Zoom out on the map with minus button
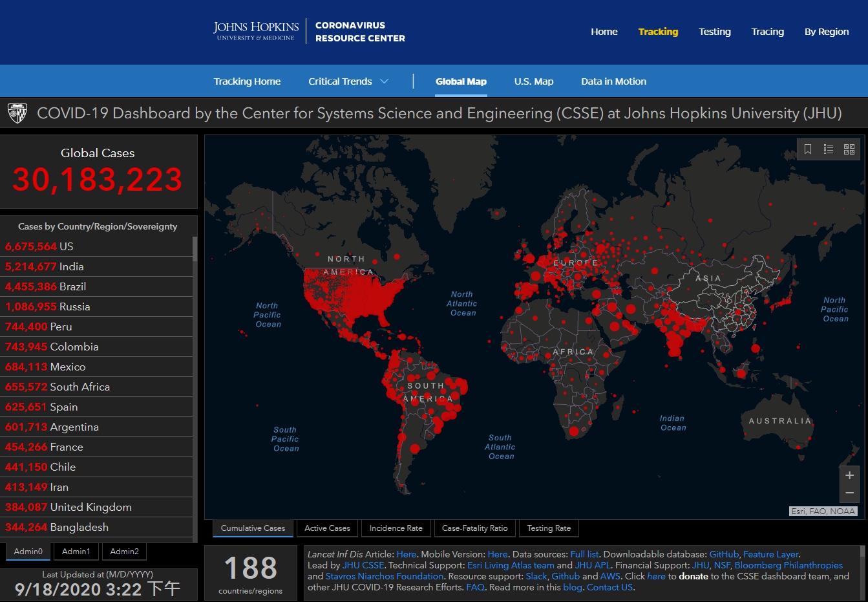 [850, 493]
